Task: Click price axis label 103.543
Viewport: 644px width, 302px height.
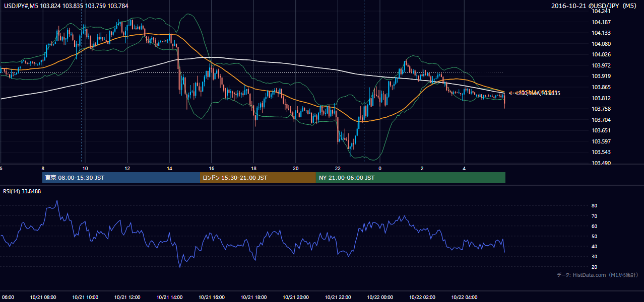Action: [602, 153]
